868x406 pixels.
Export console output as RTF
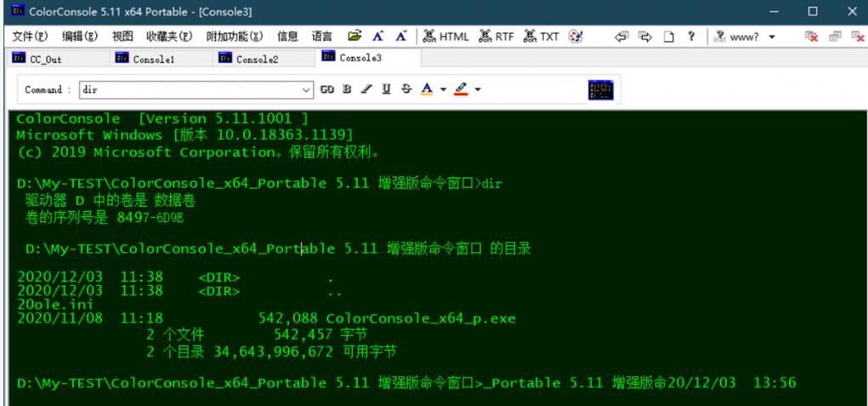point(496,37)
